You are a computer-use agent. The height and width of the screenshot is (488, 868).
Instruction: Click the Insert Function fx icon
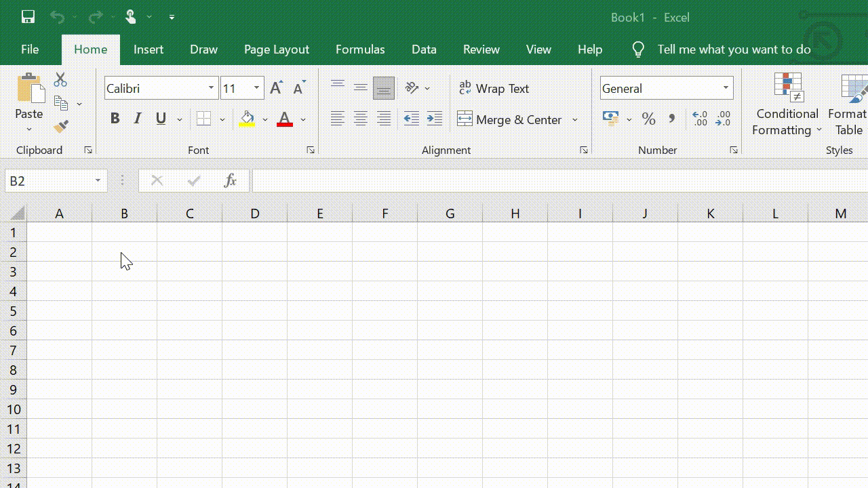click(230, 181)
